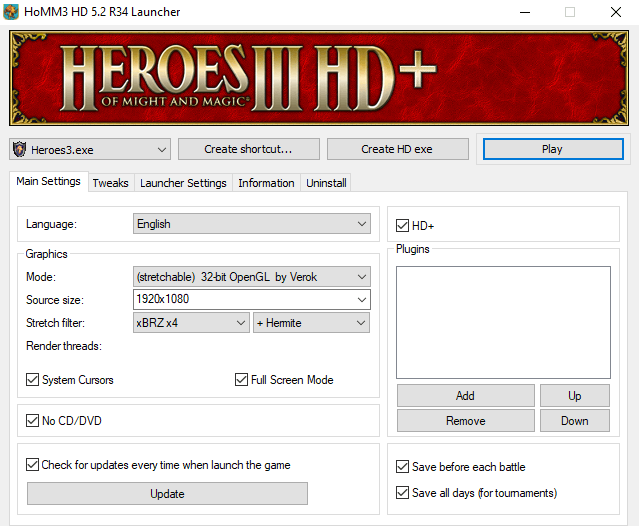Viewport: 639px width, 526px height.
Task: Click the Remove plugin button
Action: 465,420
